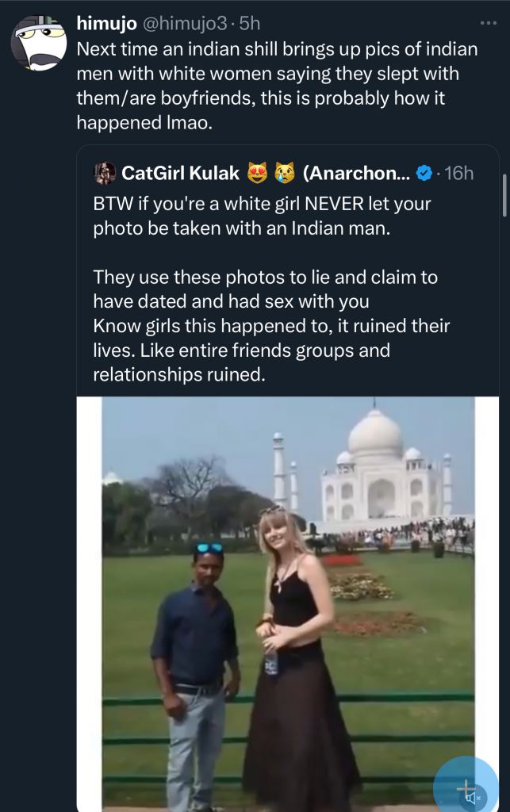510x812 pixels.
Task: Click the crying cat emoji in name
Action: (284, 172)
